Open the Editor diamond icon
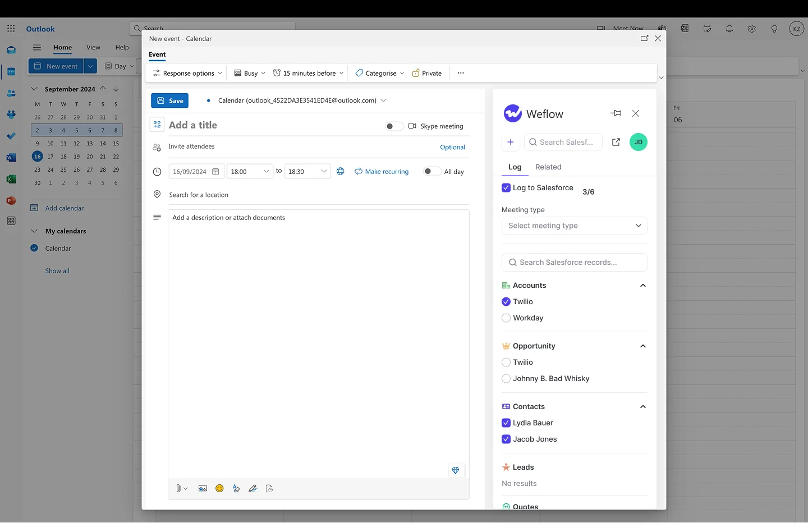The height and width of the screenshot is (532, 808). [456, 470]
